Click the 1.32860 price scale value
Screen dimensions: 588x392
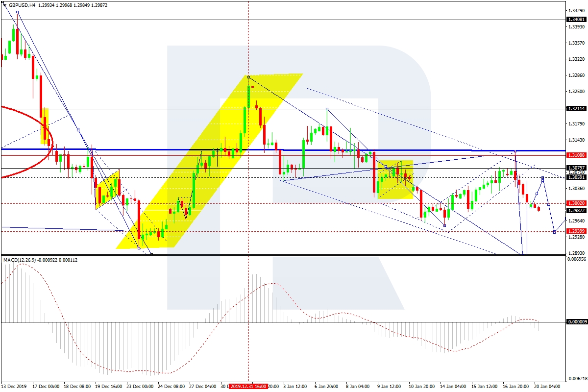pyautogui.click(x=576, y=75)
